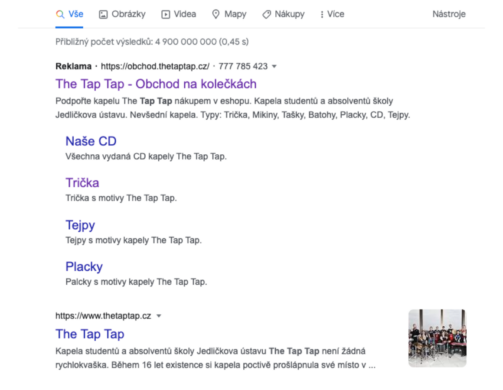Click the Nákupy price tag icon
The width and height of the screenshot is (503, 390).
266,14
